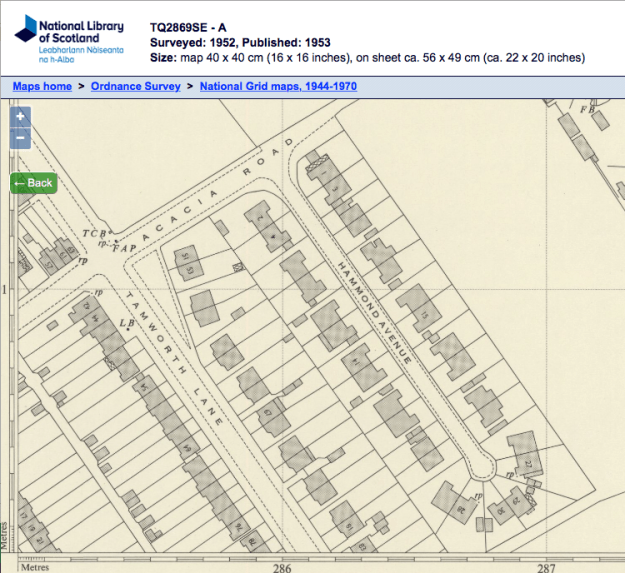Click the Metres scale label at bottom-left

pyautogui.click(x=35, y=565)
